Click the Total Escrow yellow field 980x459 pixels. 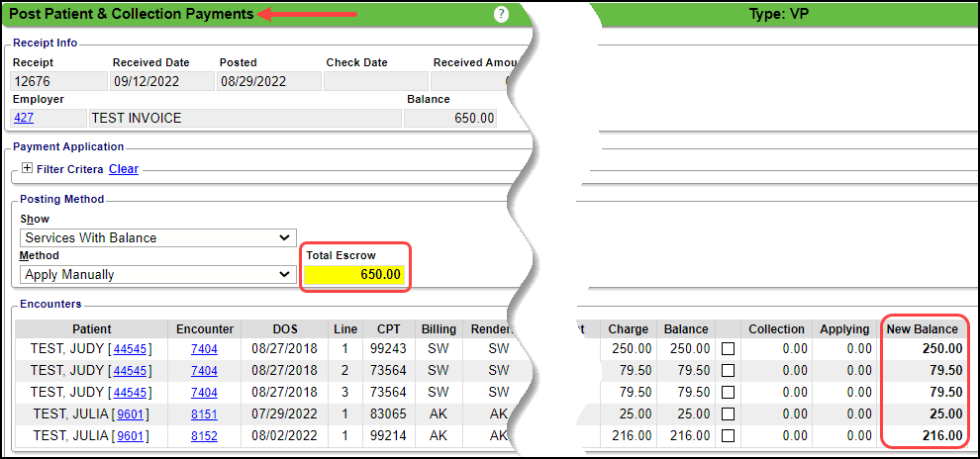point(353,274)
